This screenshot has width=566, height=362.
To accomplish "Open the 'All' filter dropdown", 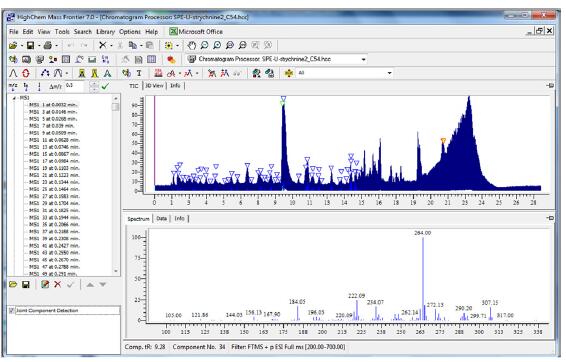I will coord(389,73).
